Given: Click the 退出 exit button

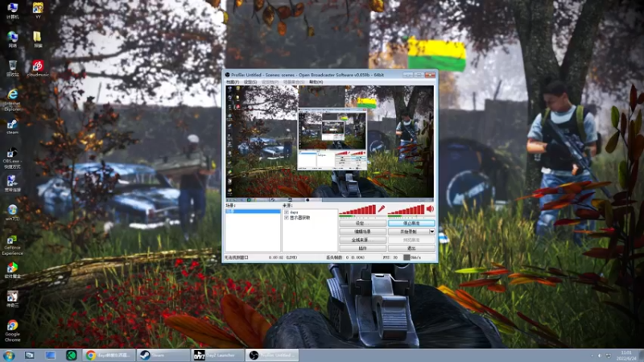Looking at the screenshot, I should coord(411,249).
